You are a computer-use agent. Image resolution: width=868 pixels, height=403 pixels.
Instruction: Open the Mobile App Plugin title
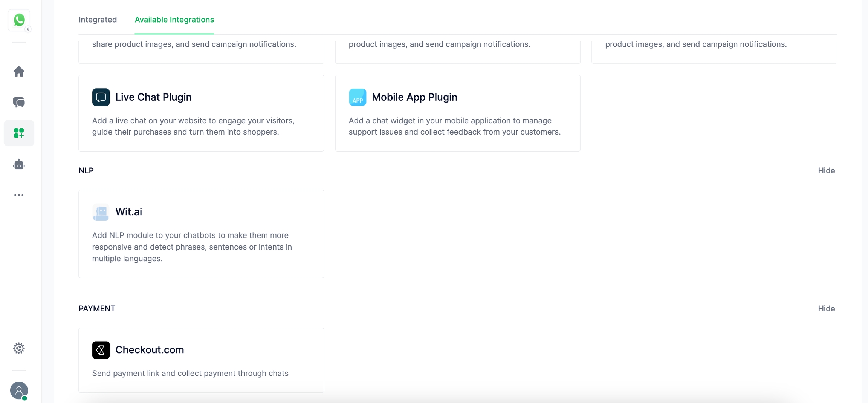[414, 97]
